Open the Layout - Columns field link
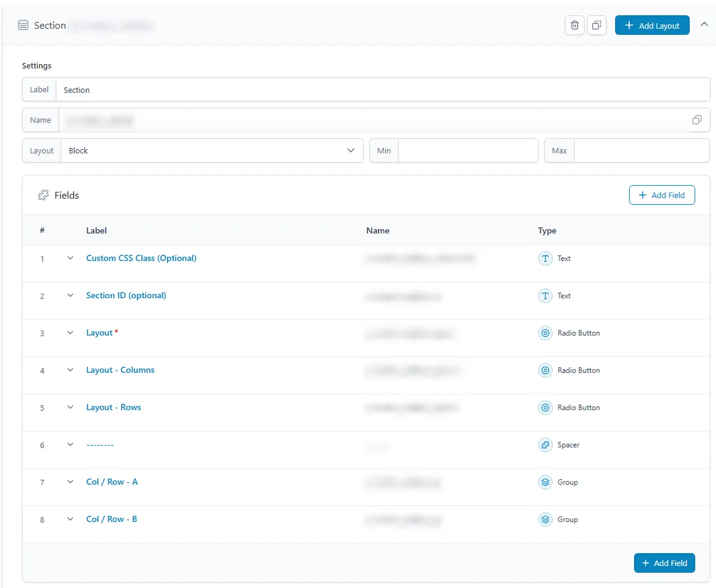This screenshot has width=716, height=588. 120,370
